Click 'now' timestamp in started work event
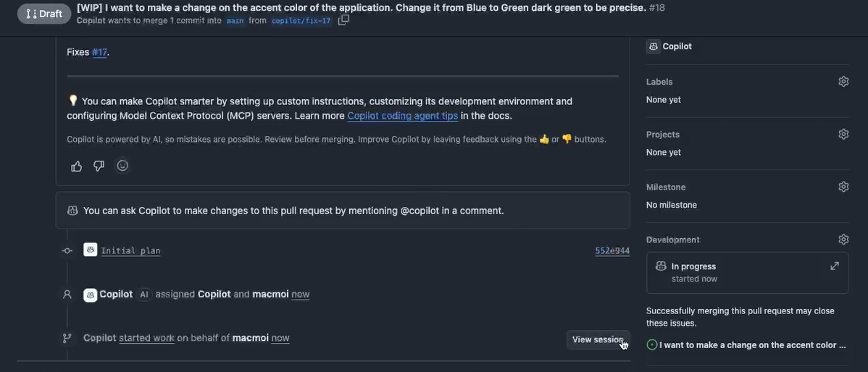This screenshot has width=868, height=372. (280, 338)
